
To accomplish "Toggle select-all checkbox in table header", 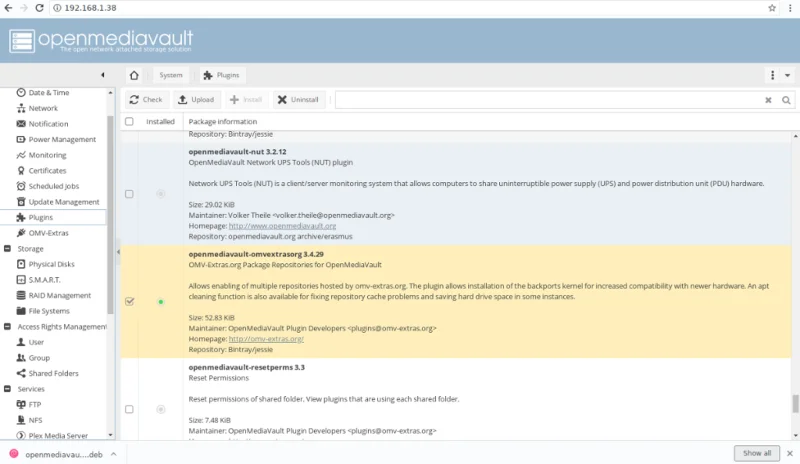I will coord(129,121).
